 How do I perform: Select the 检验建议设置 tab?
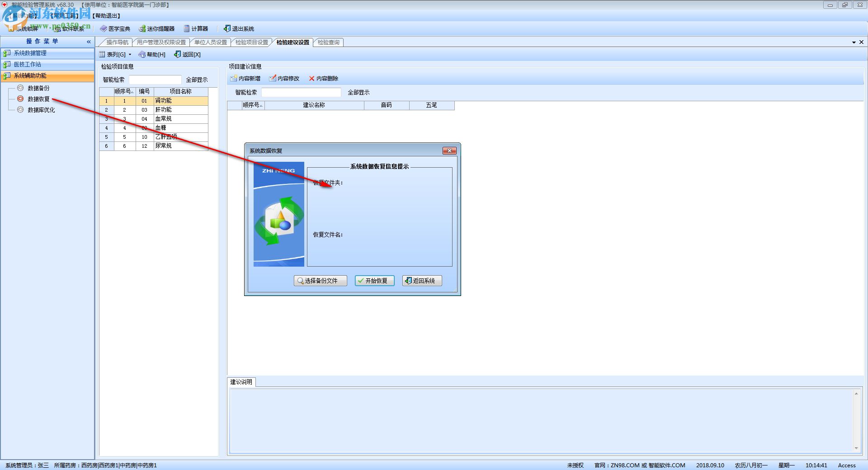pos(292,42)
